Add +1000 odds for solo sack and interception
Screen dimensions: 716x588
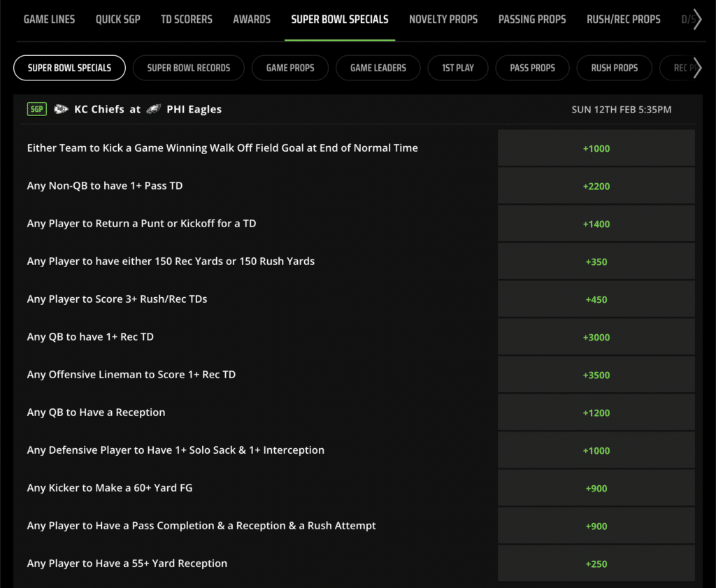point(596,450)
